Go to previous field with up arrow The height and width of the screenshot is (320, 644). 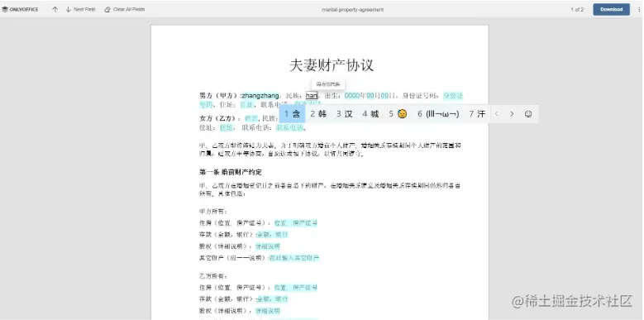55,9
